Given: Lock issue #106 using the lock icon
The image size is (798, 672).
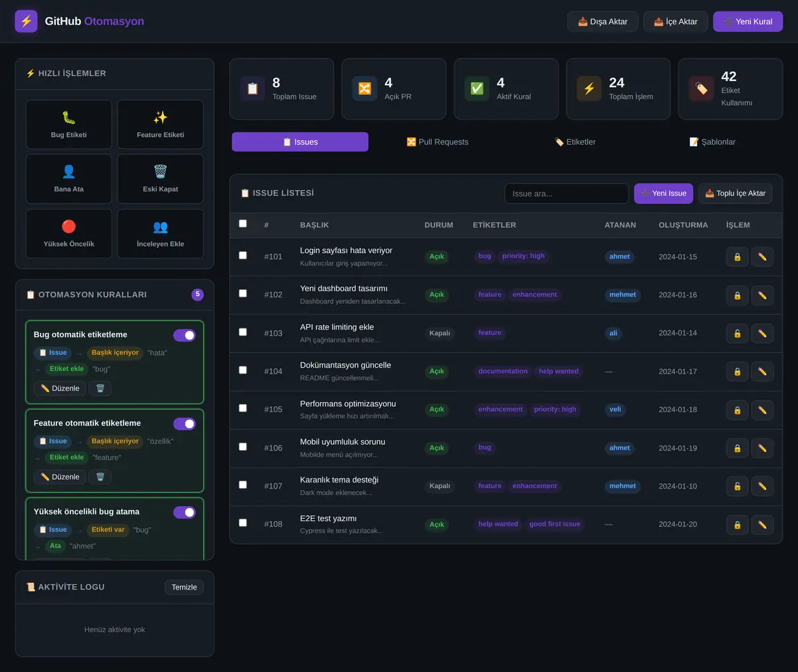Looking at the screenshot, I should pos(737,448).
